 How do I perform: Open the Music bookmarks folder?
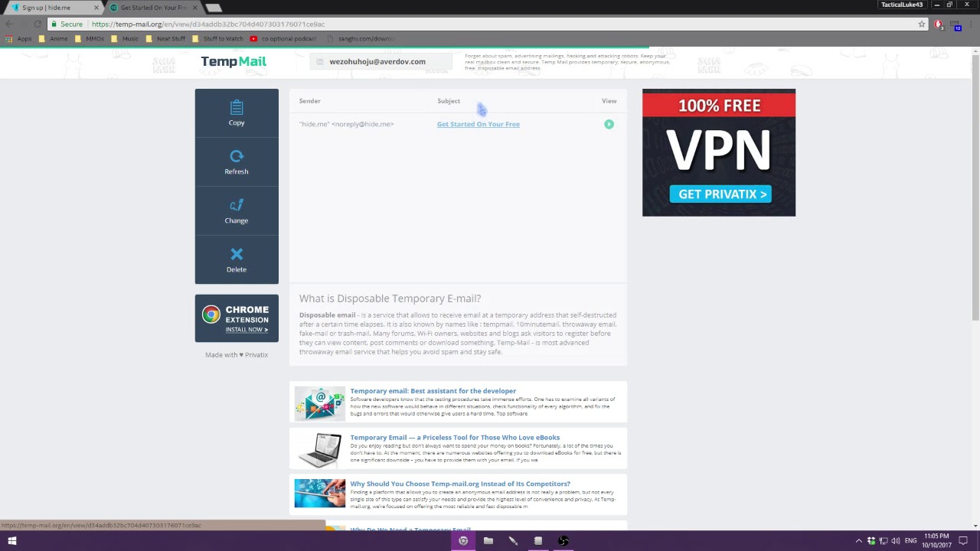[x=126, y=38]
